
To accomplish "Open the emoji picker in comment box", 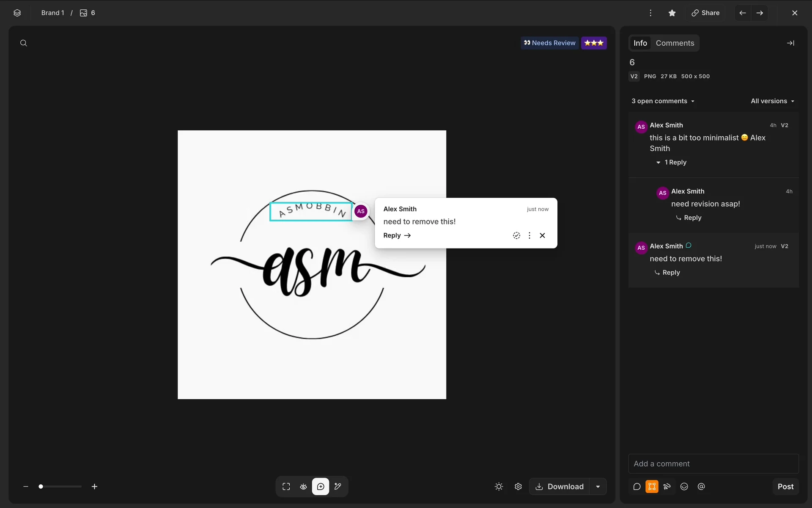I will tap(684, 486).
